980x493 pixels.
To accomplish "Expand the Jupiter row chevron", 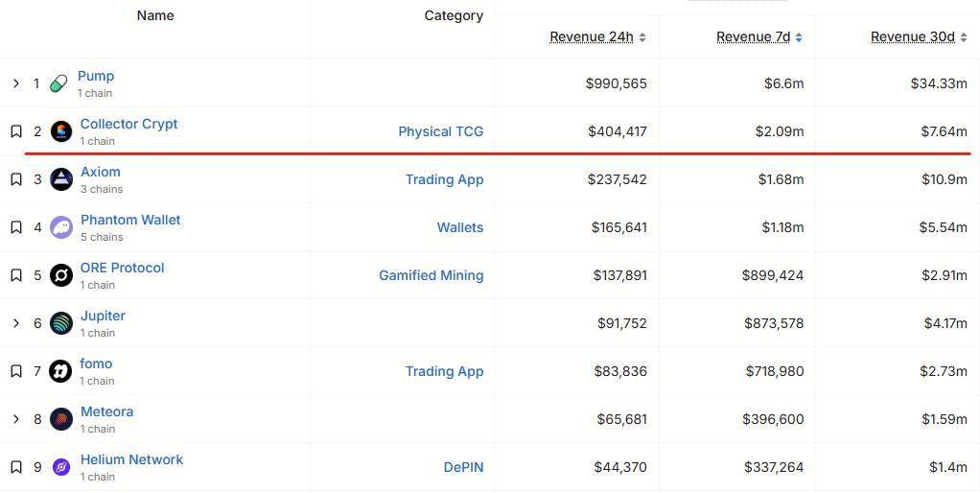I will tap(16, 323).
